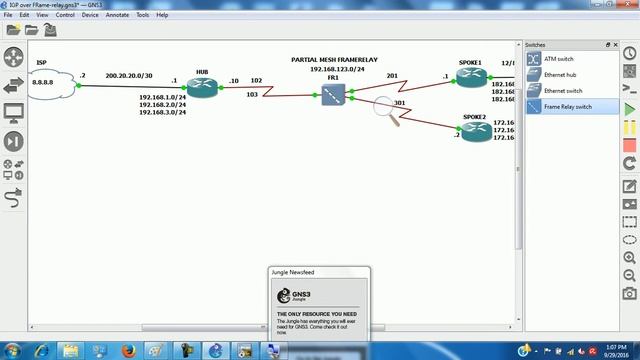Select the ISP cloud node
Viewport: 640px width, 360px height.
(x=51, y=84)
